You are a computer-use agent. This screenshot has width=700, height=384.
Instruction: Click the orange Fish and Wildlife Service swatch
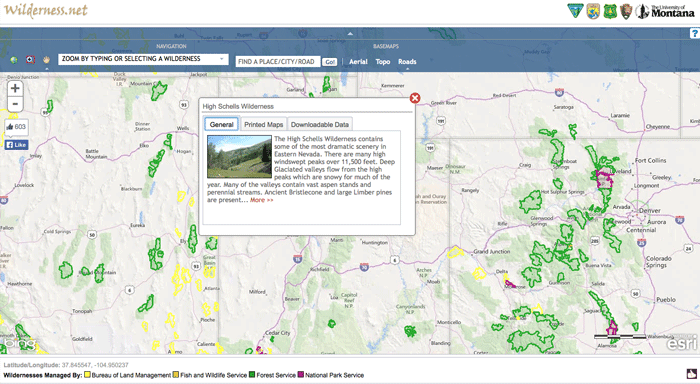click(x=176, y=375)
